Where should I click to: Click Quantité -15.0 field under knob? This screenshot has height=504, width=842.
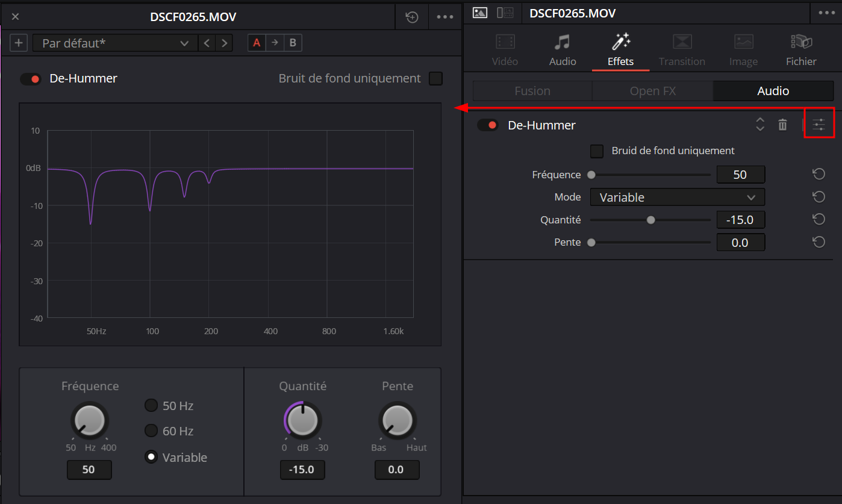[x=302, y=470]
